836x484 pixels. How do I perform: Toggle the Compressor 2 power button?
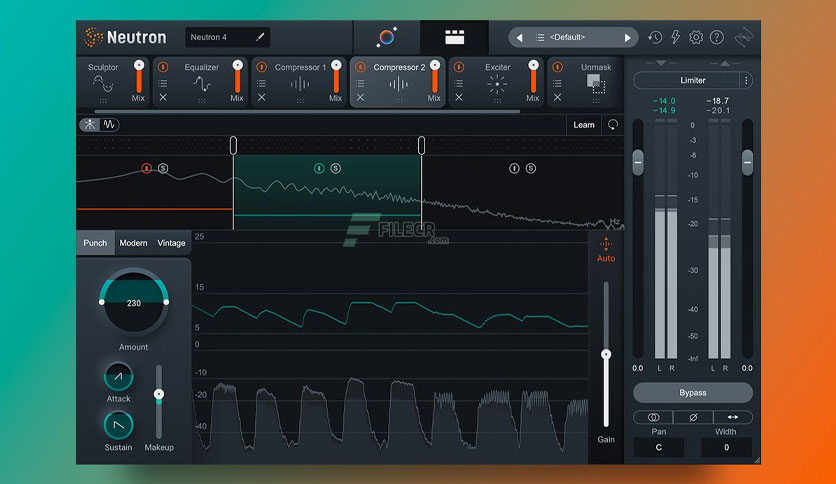[x=360, y=67]
